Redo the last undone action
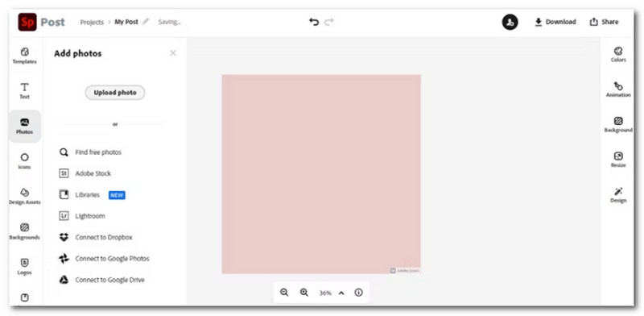 [329, 22]
